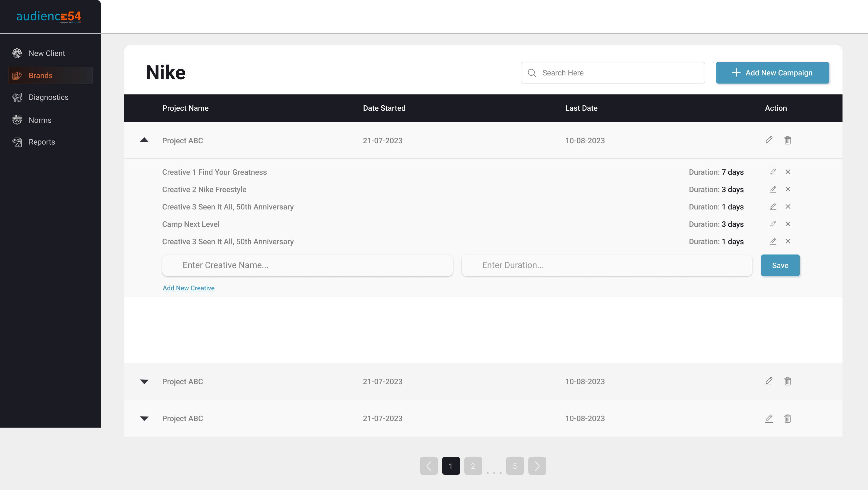Click the search magnifier icon

pyautogui.click(x=532, y=73)
